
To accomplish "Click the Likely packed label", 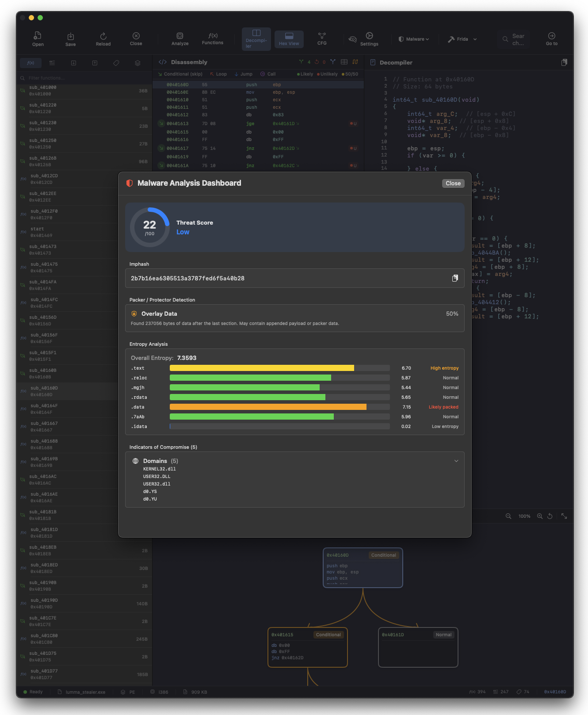I will [443, 407].
